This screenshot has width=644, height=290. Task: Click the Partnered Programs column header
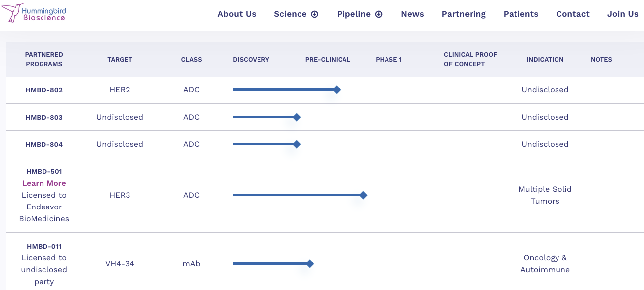click(44, 59)
